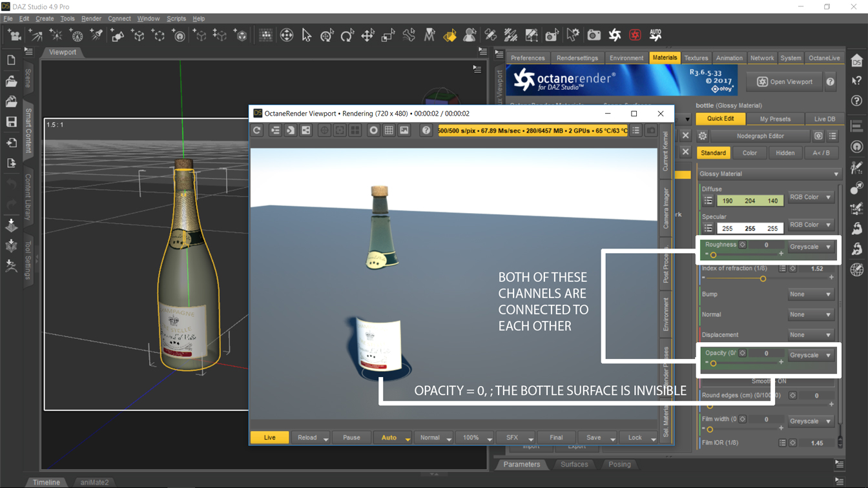The width and height of the screenshot is (868, 488).
Task: Click the Octane viewport help question mark icon
Action: [x=426, y=130]
